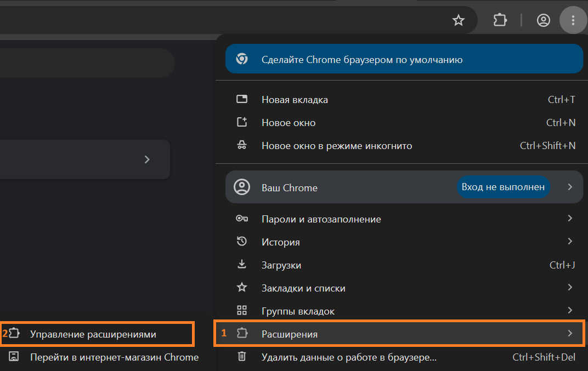The width and height of the screenshot is (588, 371).
Task: Click the puzzle icon beside Расширения
Action: (x=242, y=333)
